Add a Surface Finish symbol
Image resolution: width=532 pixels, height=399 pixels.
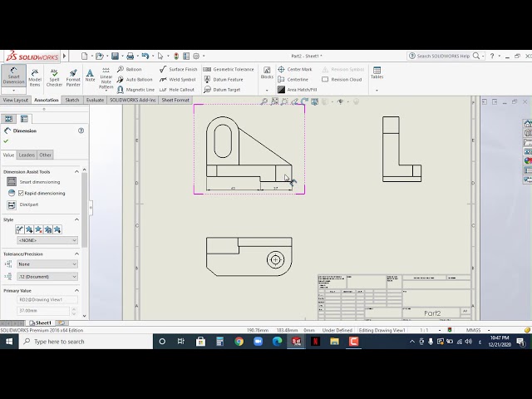pos(178,69)
